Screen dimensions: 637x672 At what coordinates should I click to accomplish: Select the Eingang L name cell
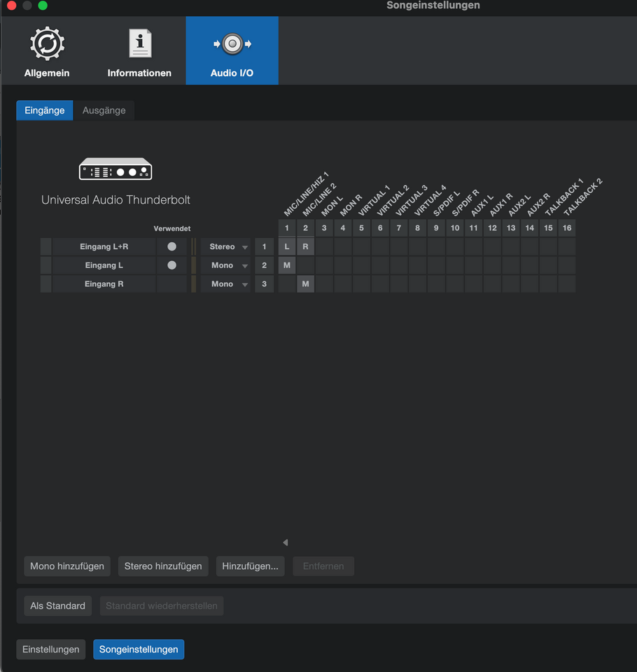coord(104,265)
